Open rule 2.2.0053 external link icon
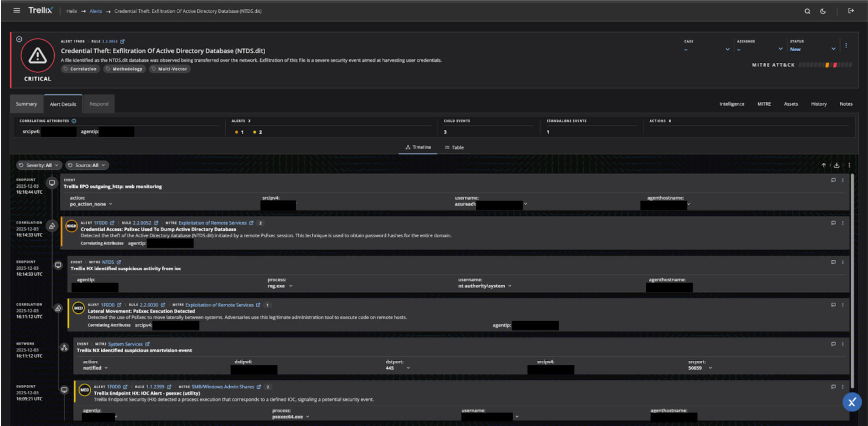This screenshot has height=426, width=868. click(122, 42)
